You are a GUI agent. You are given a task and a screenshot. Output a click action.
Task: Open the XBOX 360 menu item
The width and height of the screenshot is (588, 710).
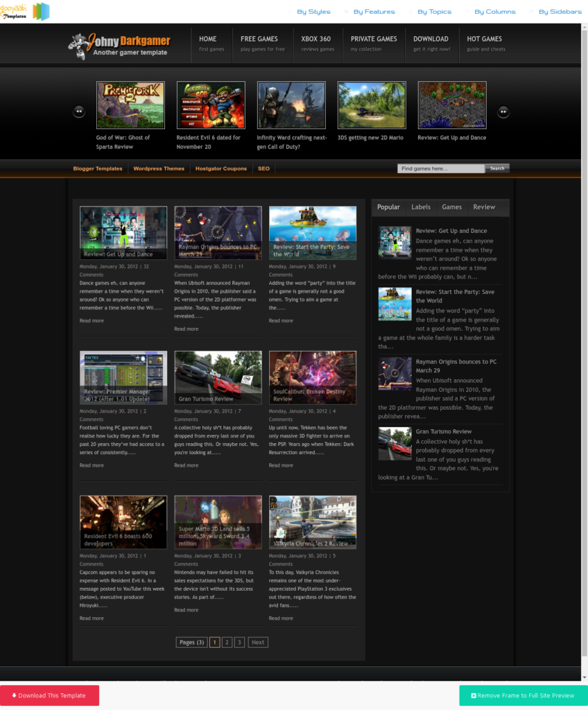318,44
